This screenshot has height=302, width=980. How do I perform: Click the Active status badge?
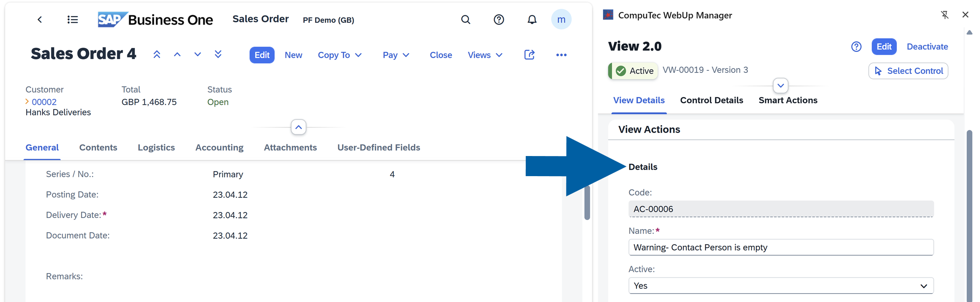[633, 71]
